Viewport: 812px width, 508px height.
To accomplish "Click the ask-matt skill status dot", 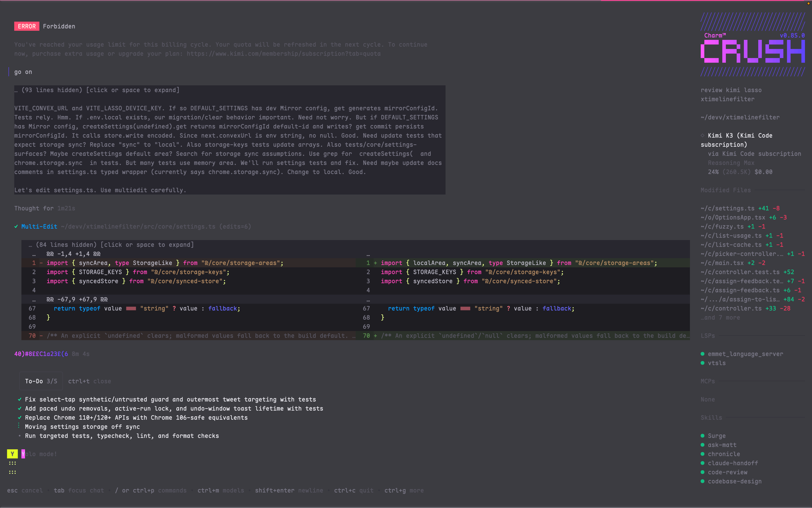I will click(703, 445).
